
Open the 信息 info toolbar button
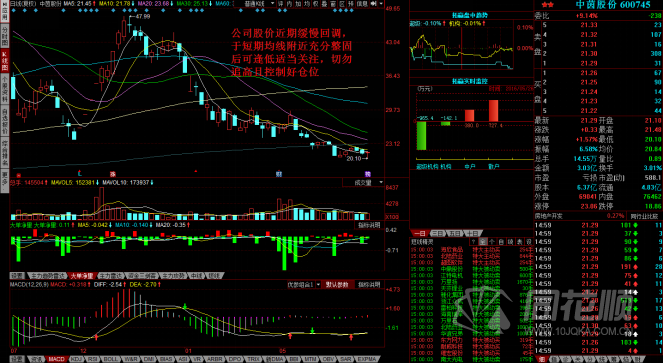point(362,3)
